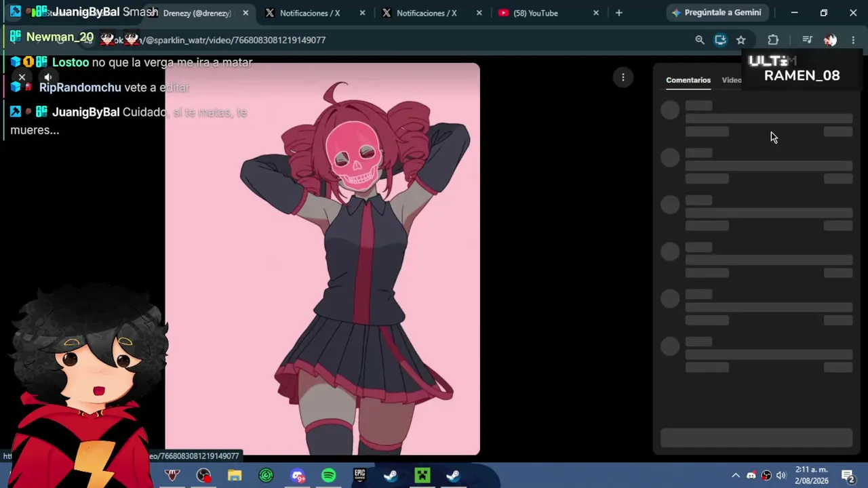
Task: Close the Drenezy browser tab
Action: tap(245, 13)
